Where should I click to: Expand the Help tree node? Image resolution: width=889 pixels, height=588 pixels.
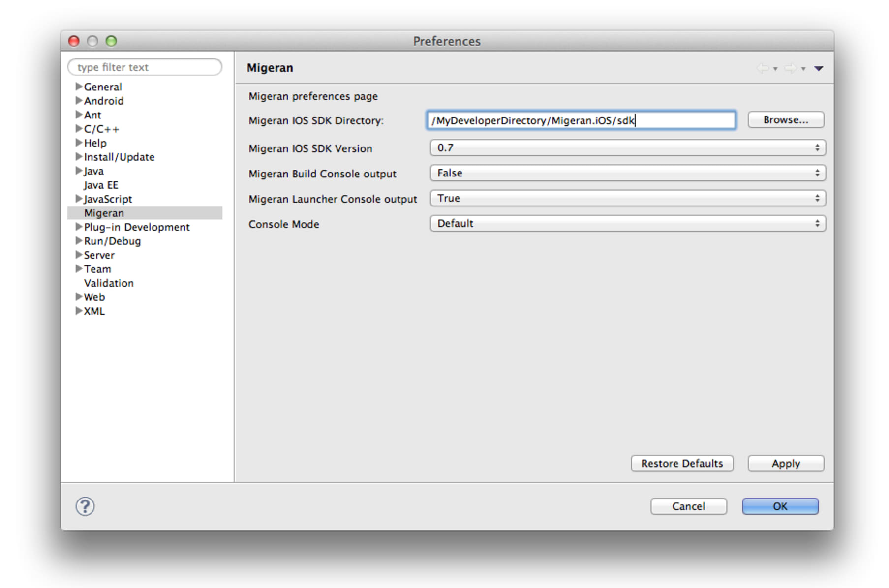(78, 143)
